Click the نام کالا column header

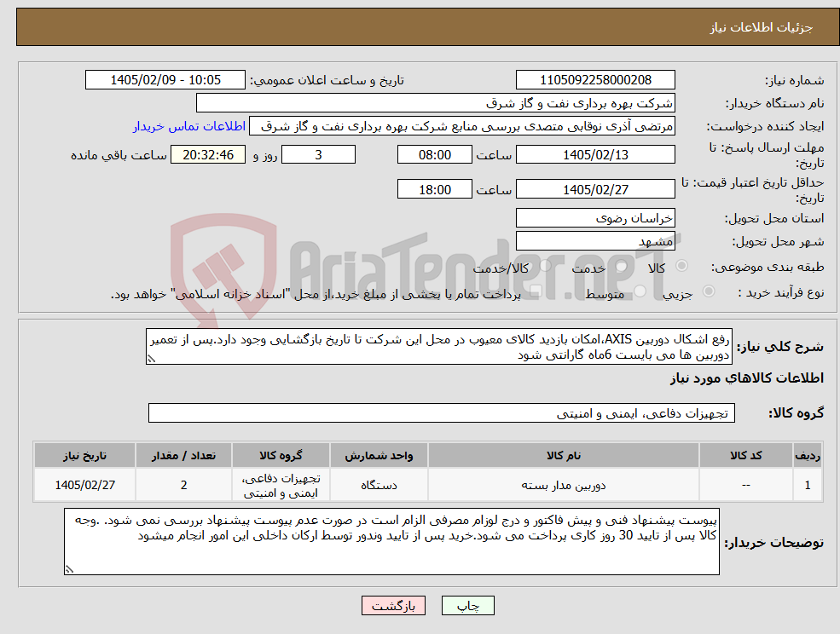coord(564,455)
